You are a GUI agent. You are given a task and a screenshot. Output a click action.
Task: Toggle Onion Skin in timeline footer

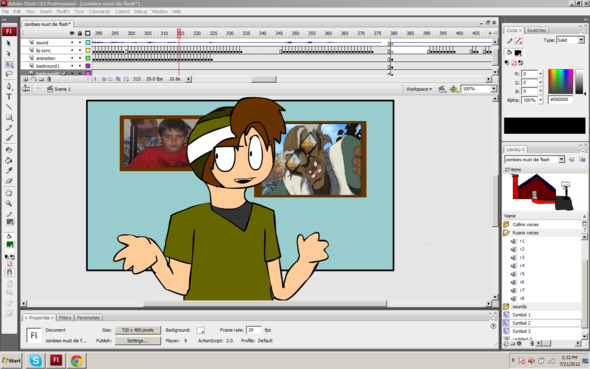(x=103, y=79)
